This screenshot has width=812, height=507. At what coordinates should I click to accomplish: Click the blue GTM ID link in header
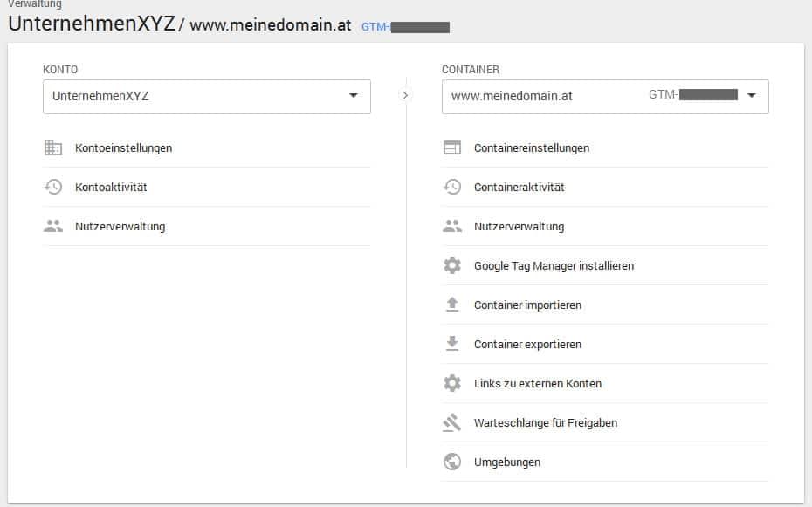(x=405, y=27)
